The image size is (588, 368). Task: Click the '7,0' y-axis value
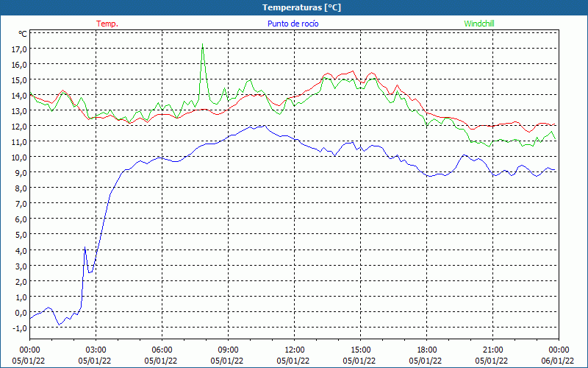21,204
